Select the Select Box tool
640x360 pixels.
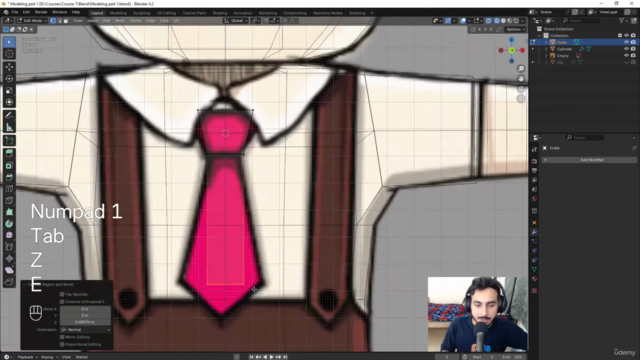(x=9, y=42)
